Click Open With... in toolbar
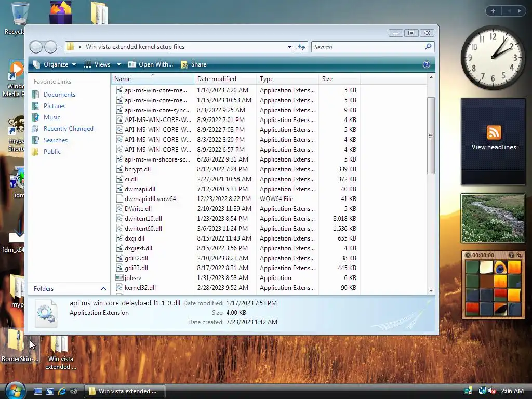Viewport: 532px width, 399px height. pyautogui.click(x=151, y=64)
